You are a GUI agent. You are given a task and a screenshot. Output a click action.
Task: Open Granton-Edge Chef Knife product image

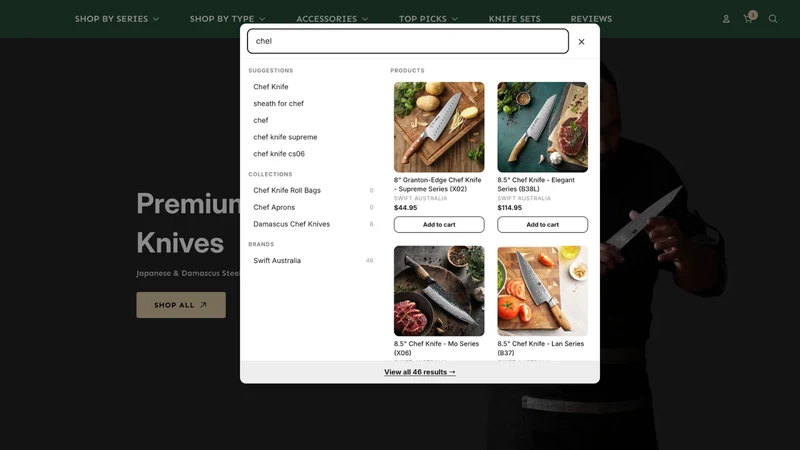click(439, 127)
